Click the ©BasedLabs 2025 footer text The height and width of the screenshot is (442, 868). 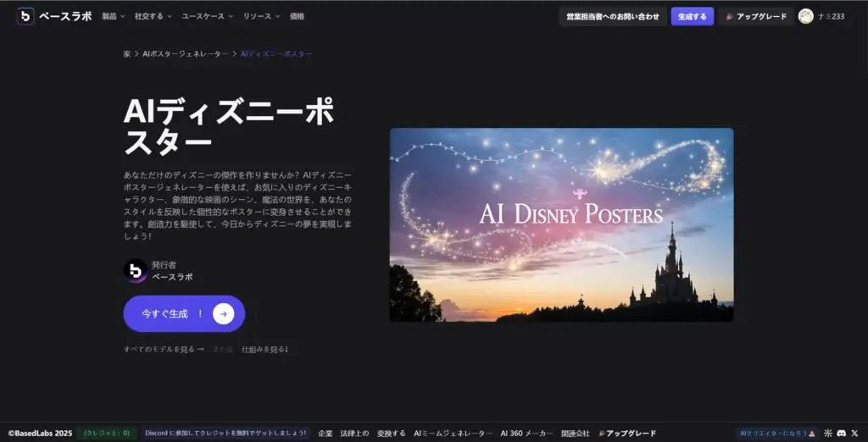pyautogui.click(x=40, y=434)
